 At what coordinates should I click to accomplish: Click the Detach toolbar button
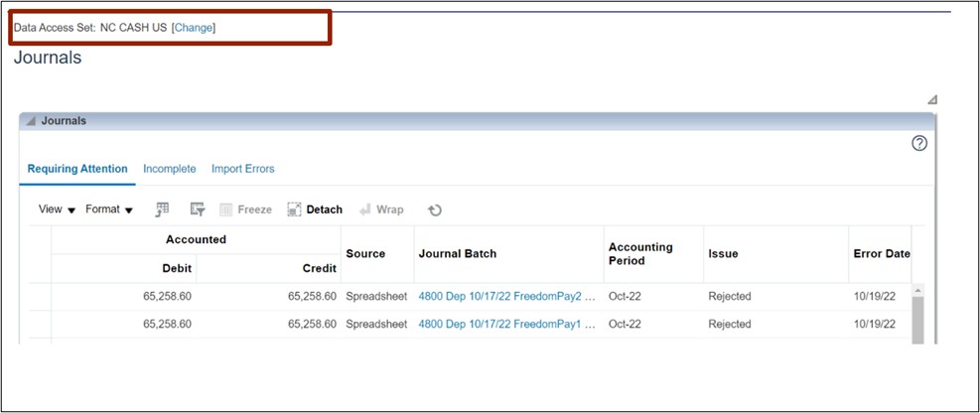click(x=315, y=209)
